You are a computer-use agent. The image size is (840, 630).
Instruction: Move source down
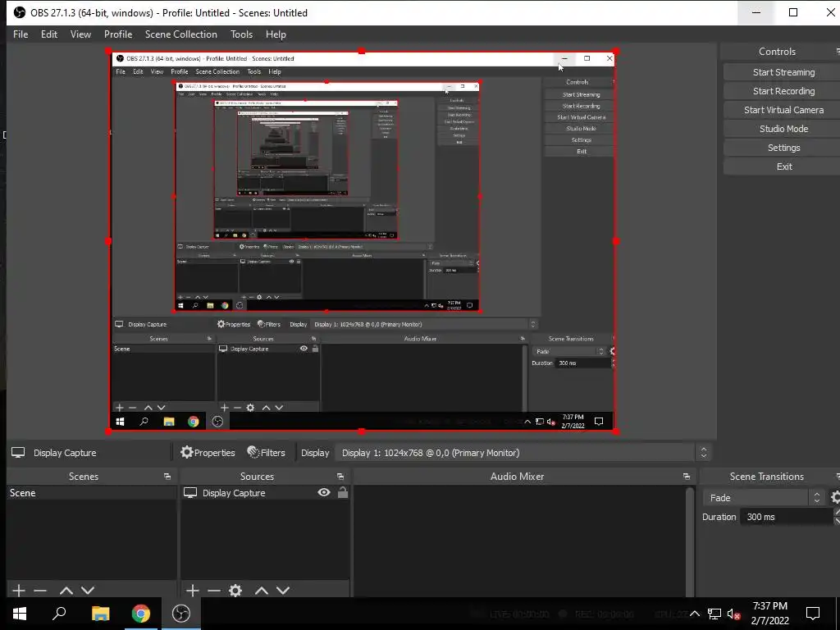click(x=283, y=591)
